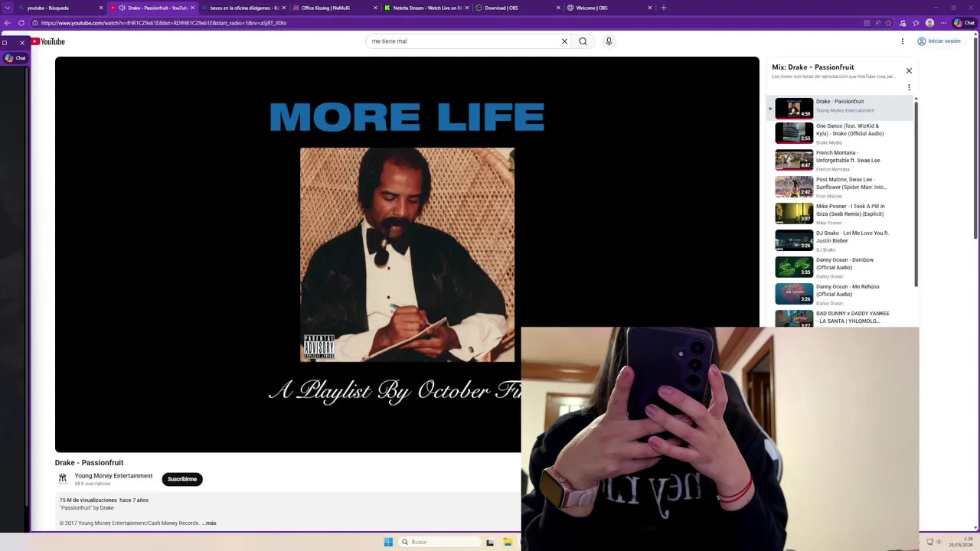Click the address bar favorite star

(889, 23)
